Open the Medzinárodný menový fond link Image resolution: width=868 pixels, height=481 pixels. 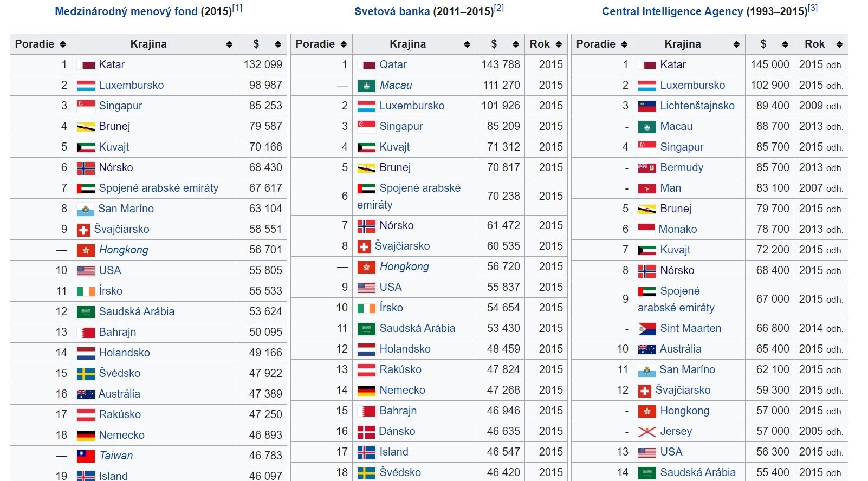click(x=126, y=11)
